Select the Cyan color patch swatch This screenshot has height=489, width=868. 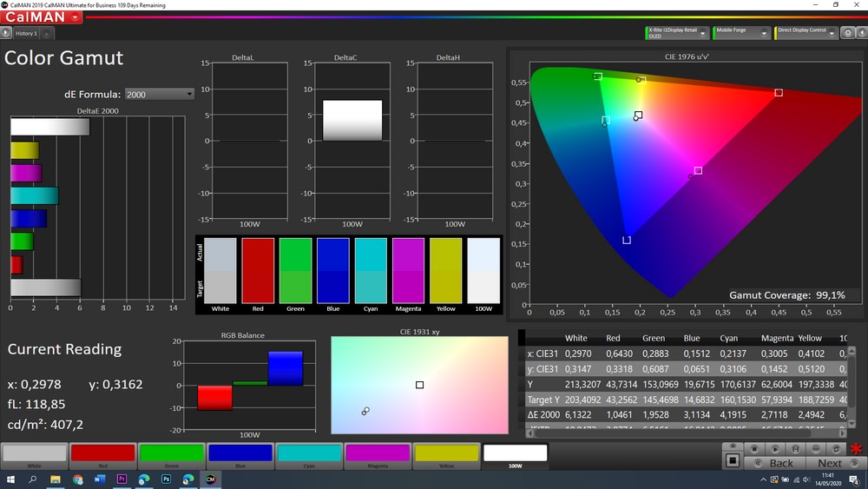309,453
